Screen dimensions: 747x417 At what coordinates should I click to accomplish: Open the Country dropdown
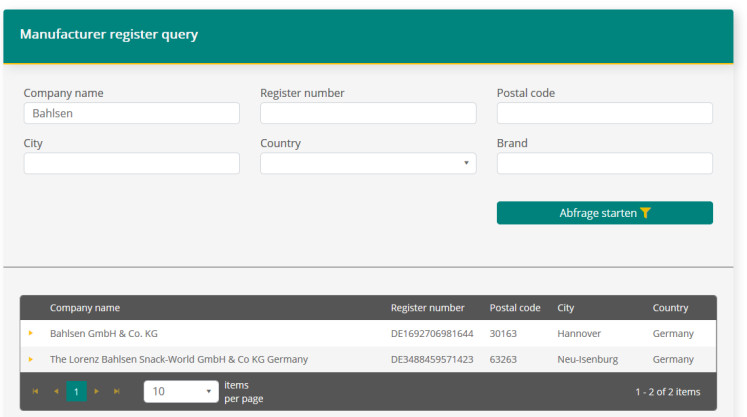pos(368,163)
